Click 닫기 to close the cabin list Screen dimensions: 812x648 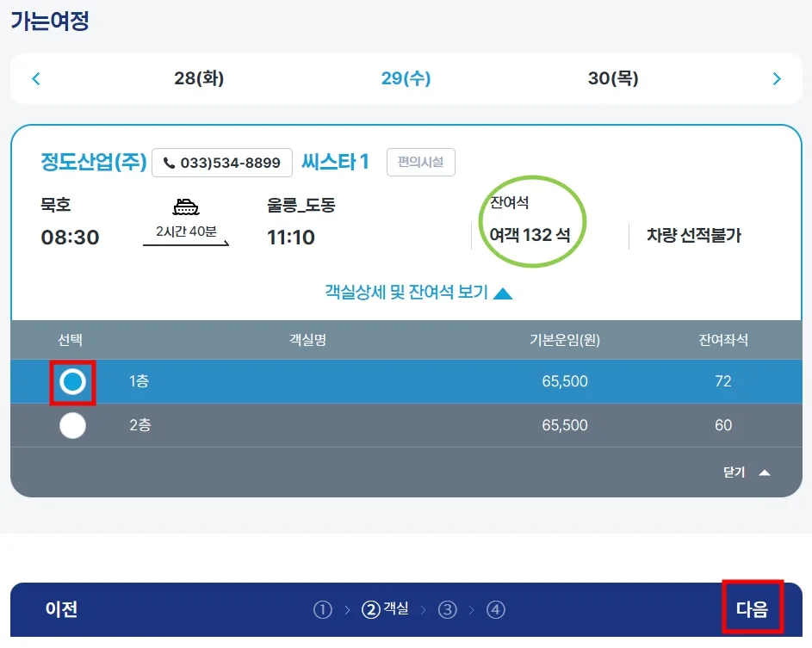[x=735, y=472]
